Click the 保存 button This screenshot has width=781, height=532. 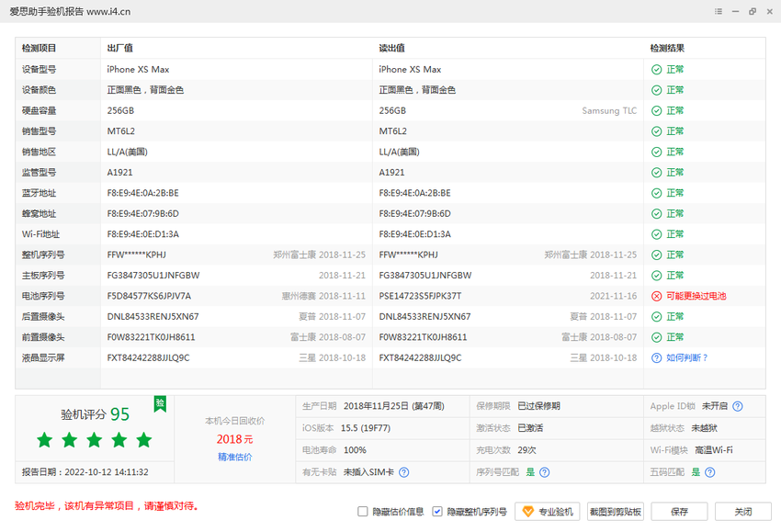coord(679,512)
